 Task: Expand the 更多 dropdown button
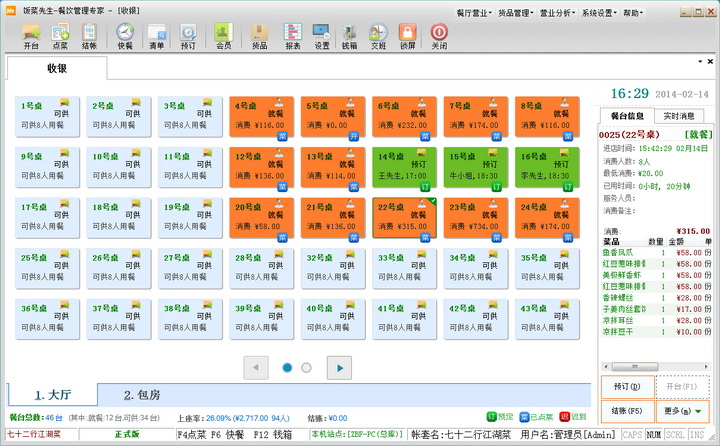click(x=683, y=411)
